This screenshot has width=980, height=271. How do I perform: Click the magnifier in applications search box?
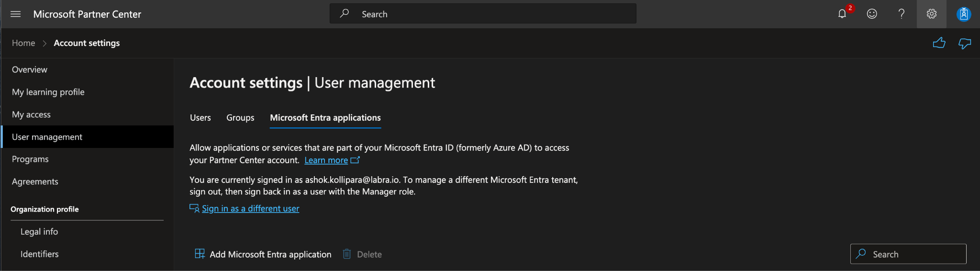pyautogui.click(x=861, y=254)
